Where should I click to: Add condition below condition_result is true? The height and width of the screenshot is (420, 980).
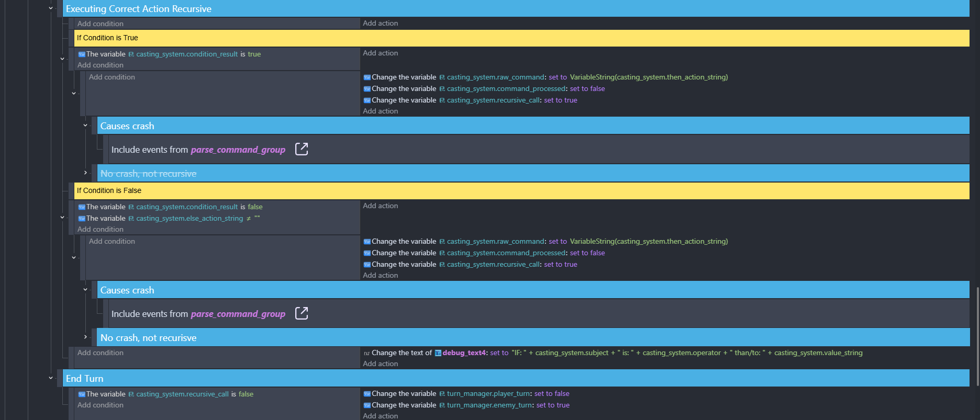(101, 65)
